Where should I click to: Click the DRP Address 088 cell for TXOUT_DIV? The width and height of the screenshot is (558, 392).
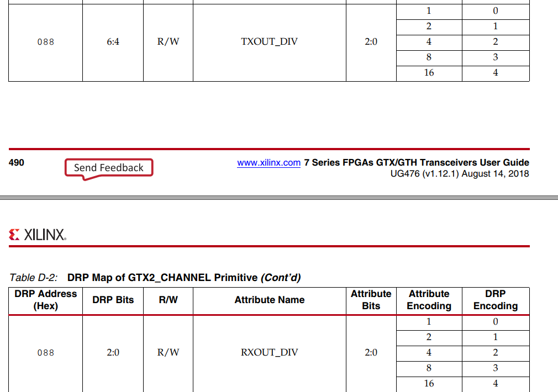45,41
